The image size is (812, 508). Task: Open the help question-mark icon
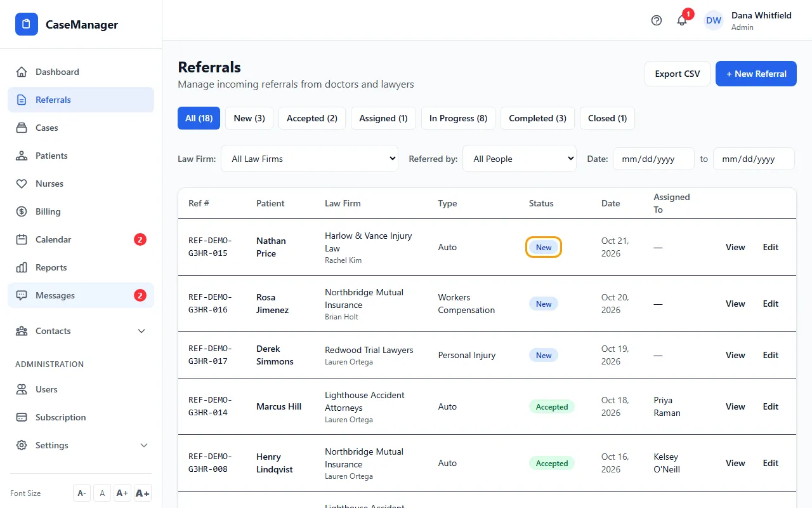click(657, 20)
